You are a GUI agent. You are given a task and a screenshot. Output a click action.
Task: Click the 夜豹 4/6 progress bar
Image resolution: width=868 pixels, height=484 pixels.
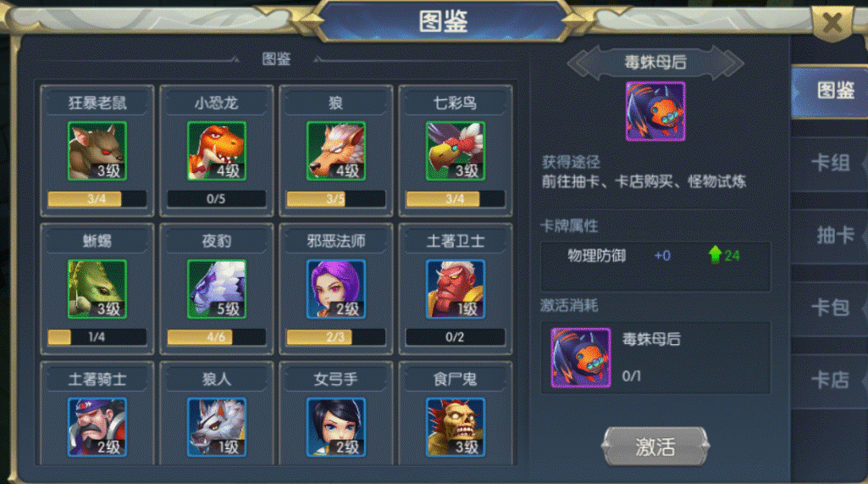pos(217,337)
